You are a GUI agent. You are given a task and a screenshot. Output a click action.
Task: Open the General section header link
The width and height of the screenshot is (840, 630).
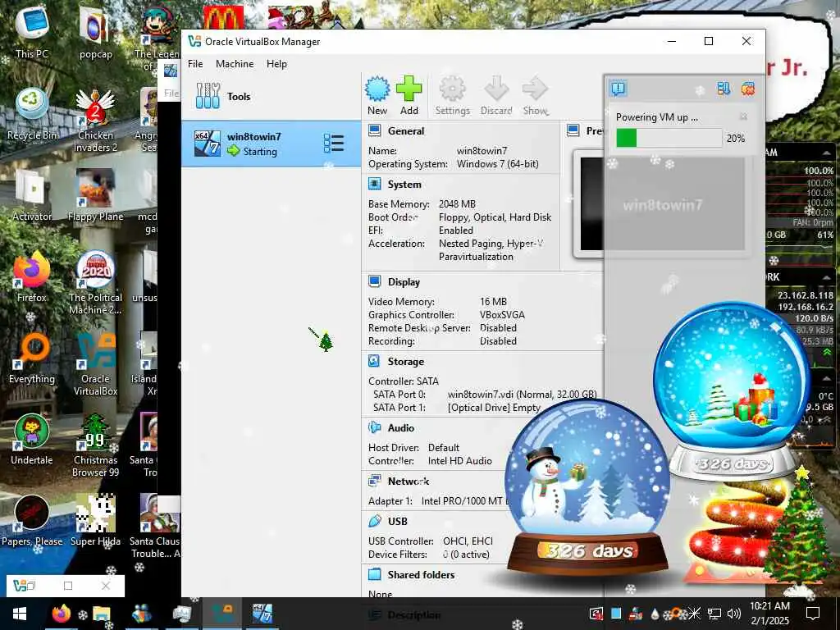click(405, 131)
